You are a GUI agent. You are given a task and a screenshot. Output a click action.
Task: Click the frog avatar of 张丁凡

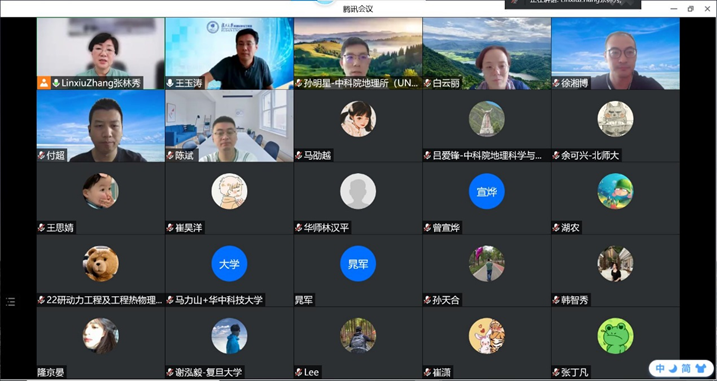pyautogui.click(x=615, y=336)
